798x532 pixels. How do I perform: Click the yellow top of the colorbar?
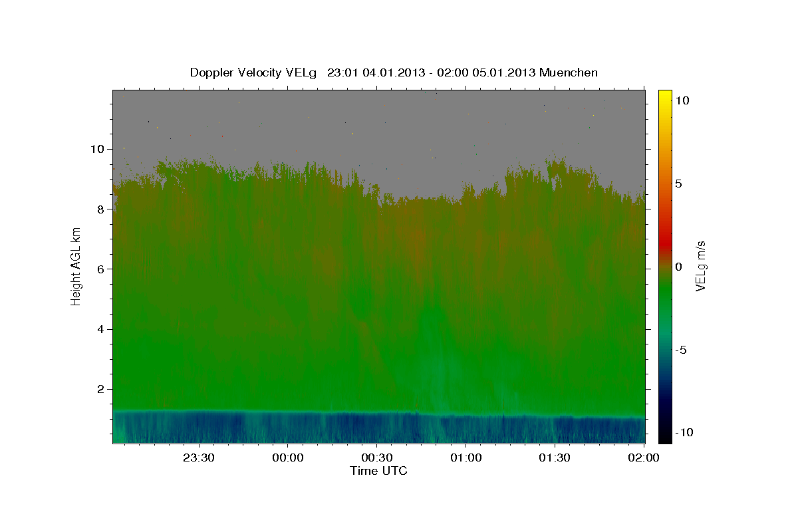coord(664,98)
